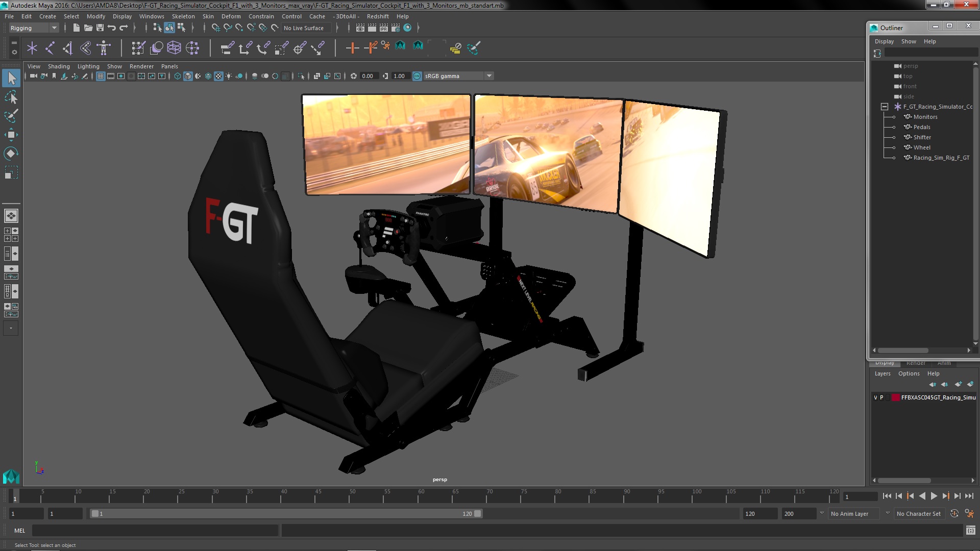
Task: Go to end of playback range
Action: (x=969, y=496)
